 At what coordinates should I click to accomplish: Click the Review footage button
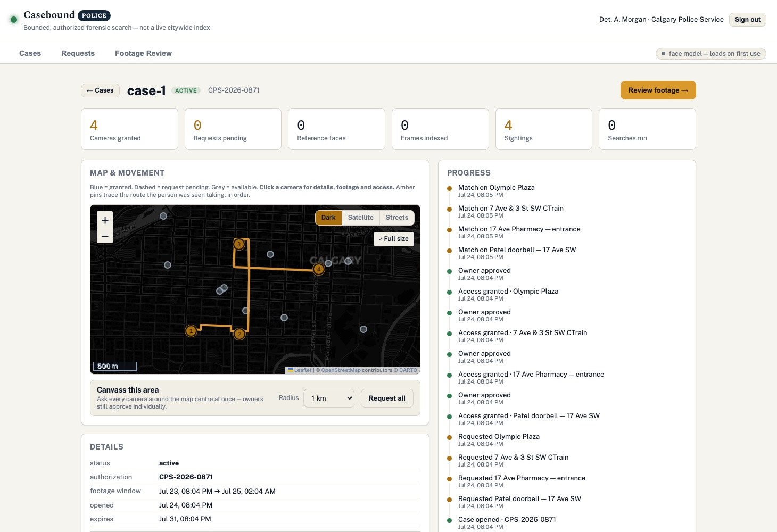pyautogui.click(x=658, y=90)
